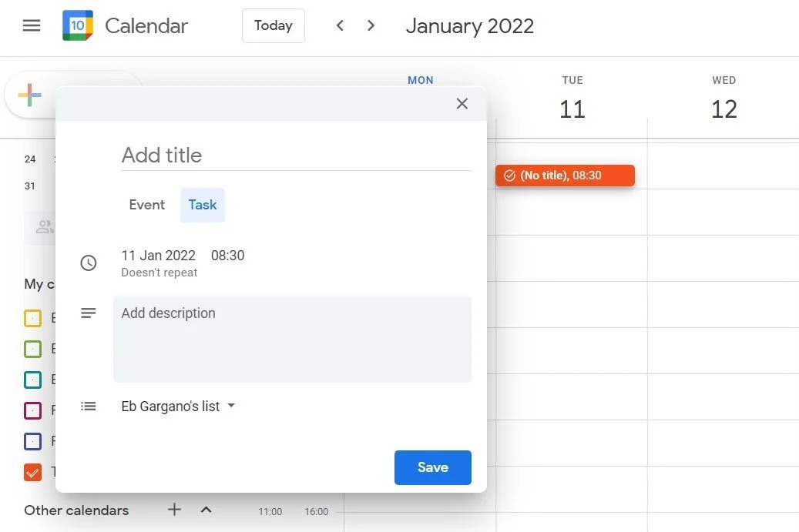Click the task list icon
Screen dimensions: 799x532
[89, 407]
